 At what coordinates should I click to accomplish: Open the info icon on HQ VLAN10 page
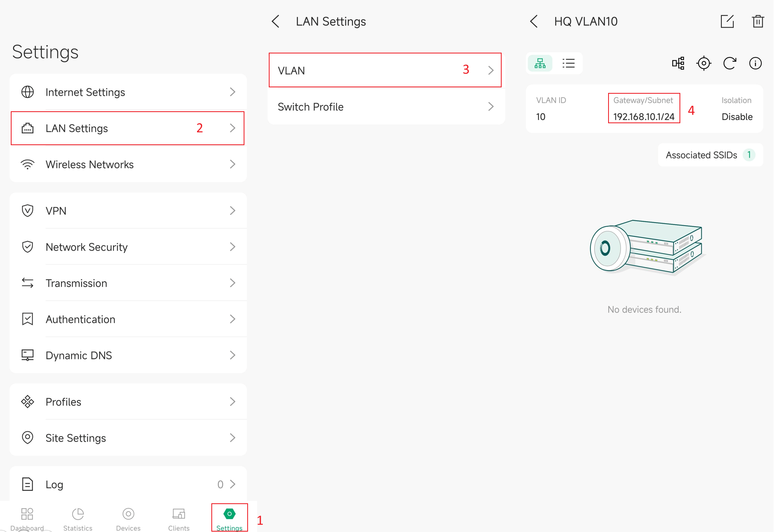[756, 63]
